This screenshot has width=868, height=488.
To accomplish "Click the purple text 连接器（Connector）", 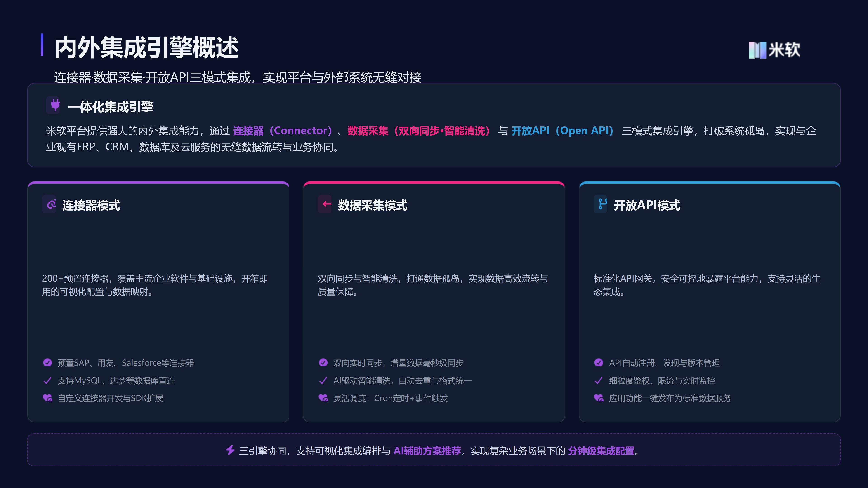I will [x=283, y=131].
